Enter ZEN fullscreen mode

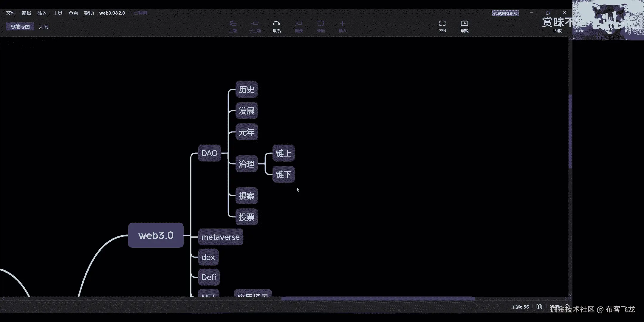(x=442, y=24)
